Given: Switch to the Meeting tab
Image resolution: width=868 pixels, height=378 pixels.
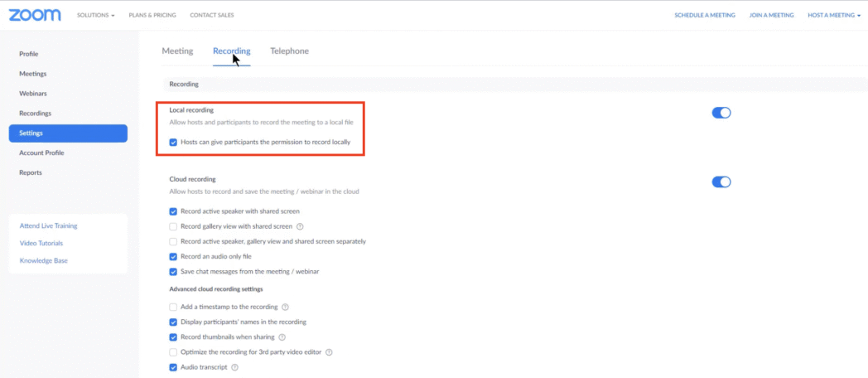Looking at the screenshot, I should tap(177, 51).
